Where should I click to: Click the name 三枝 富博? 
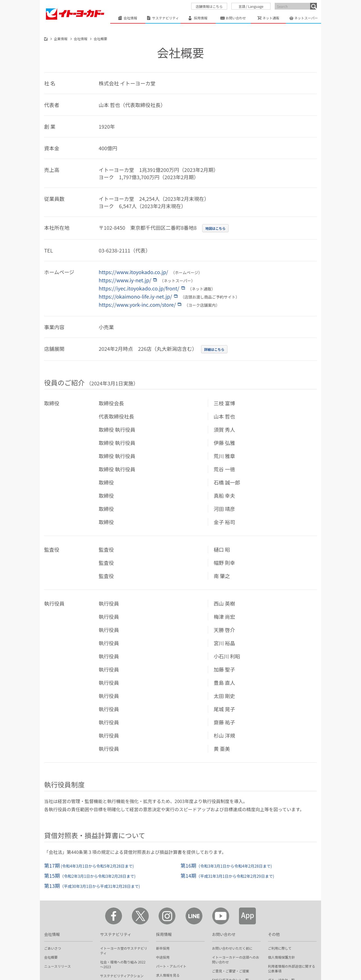(224, 403)
